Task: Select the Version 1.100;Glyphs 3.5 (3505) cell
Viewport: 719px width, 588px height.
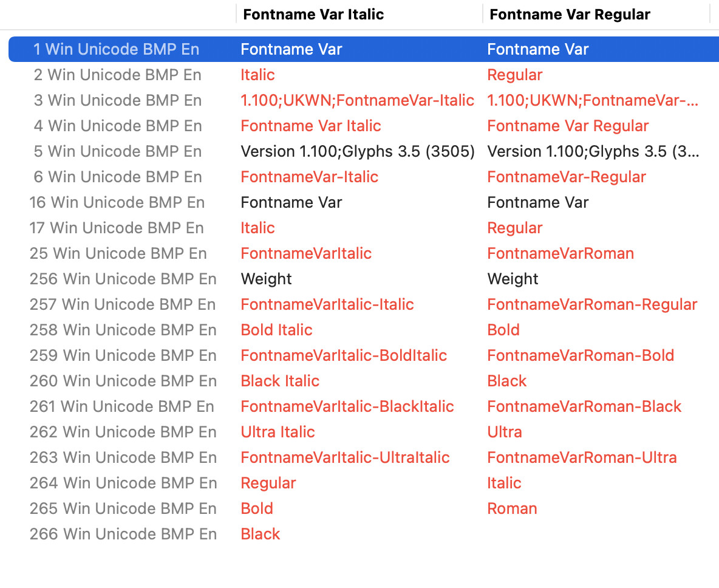Action: point(357,151)
